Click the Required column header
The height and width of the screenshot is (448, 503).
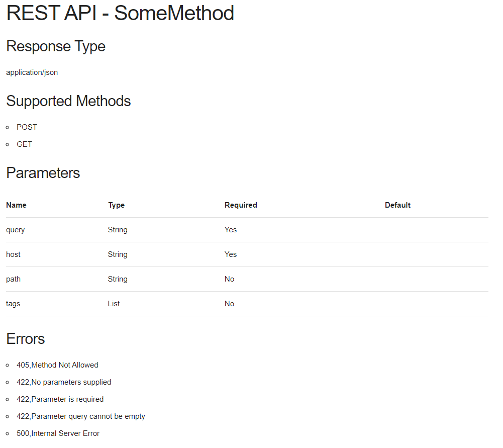[241, 205]
